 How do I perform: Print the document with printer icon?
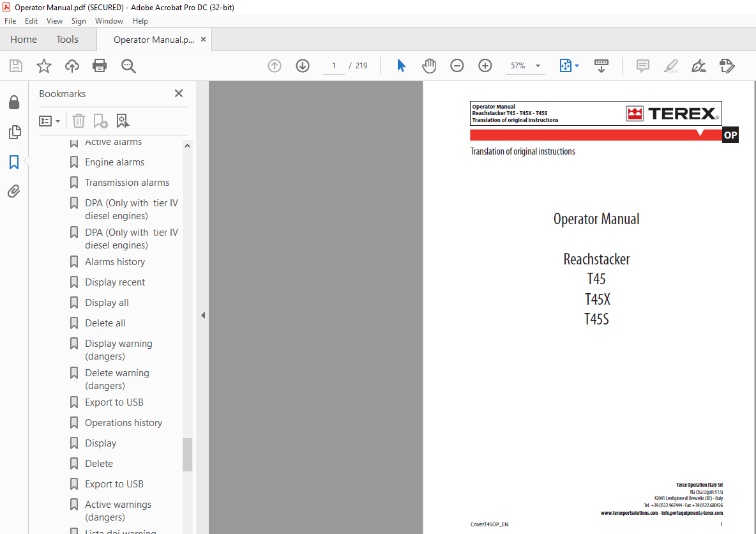(100, 66)
